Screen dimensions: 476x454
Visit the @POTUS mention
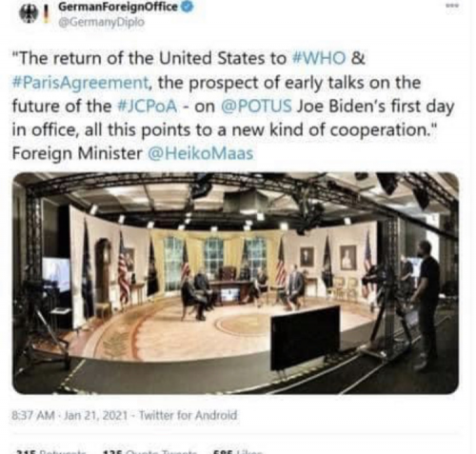coord(256,106)
